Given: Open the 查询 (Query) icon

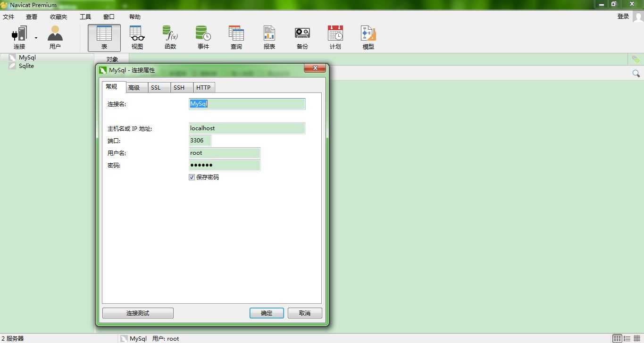Looking at the screenshot, I should (236, 38).
